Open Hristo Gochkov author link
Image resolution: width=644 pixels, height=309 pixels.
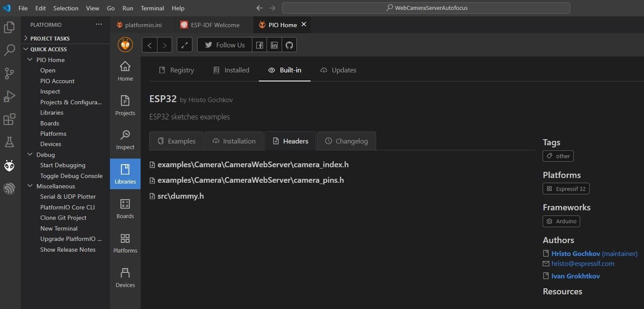coord(576,253)
